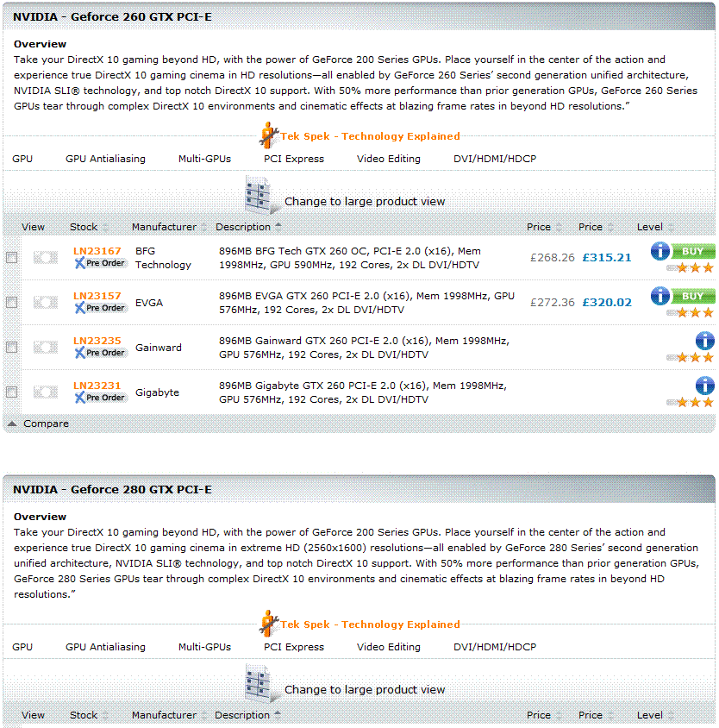
Task: Click Pre Order status icon for LN23167
Action: 100,263
